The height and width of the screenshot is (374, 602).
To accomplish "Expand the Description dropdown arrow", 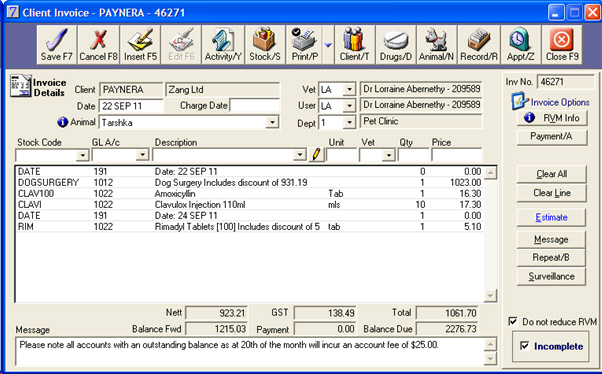I will pos(299,155).
